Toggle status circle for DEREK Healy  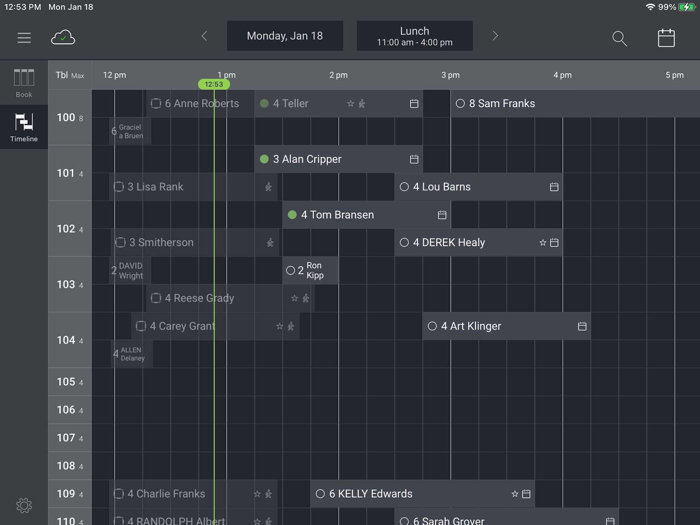tap(404, 242)
